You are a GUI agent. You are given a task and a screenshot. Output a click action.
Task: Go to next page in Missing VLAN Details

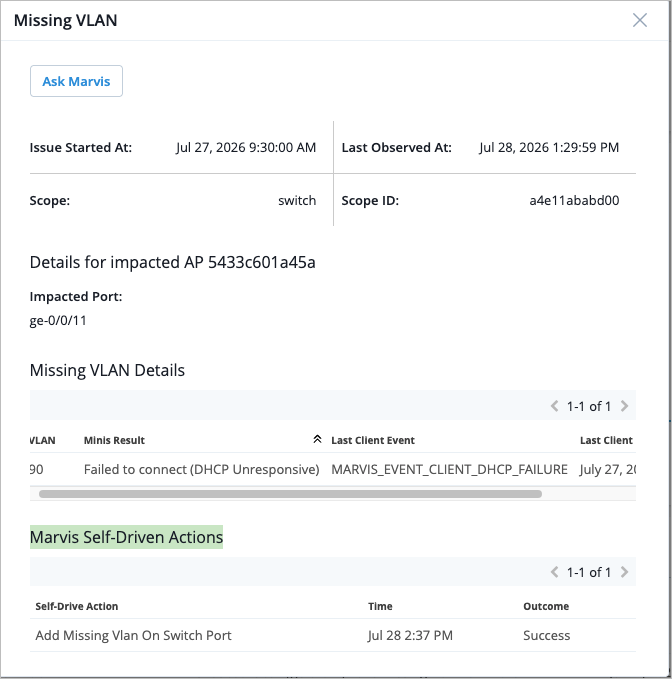pyautogui.click(x=624, y=406)
